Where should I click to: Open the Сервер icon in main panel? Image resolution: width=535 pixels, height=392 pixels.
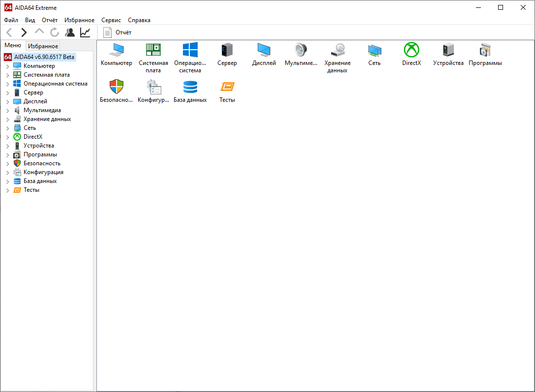point(227,50)
